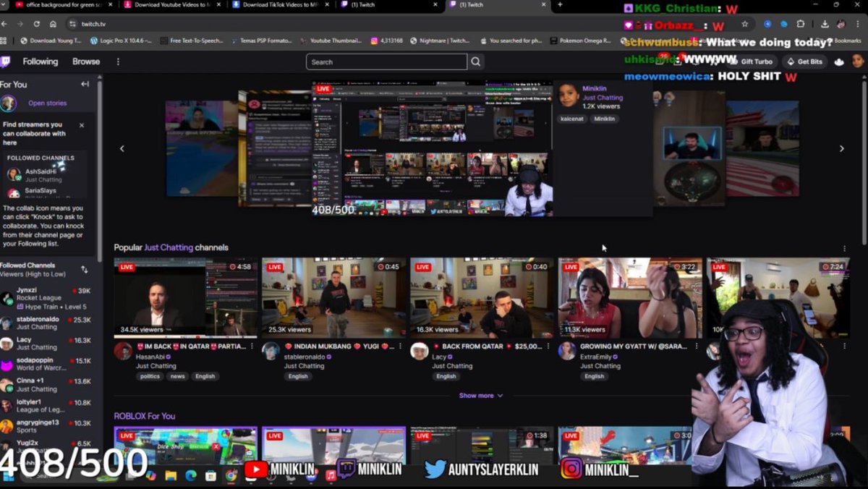Click the Gift Turbo button
868x489 pixels.
click(752, 61)
